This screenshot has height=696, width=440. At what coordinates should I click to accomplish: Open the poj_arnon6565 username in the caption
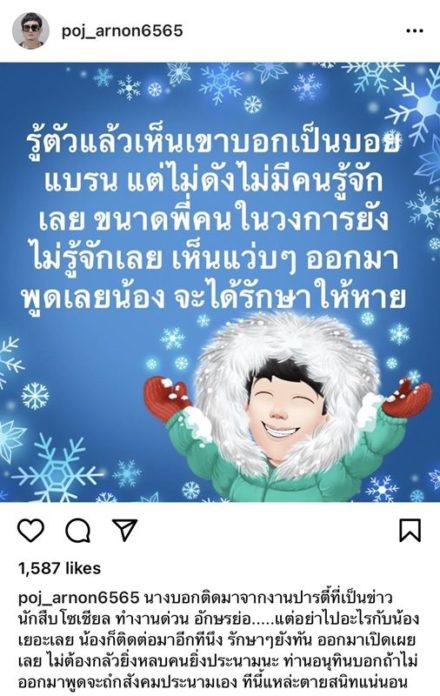coord(79,598)
